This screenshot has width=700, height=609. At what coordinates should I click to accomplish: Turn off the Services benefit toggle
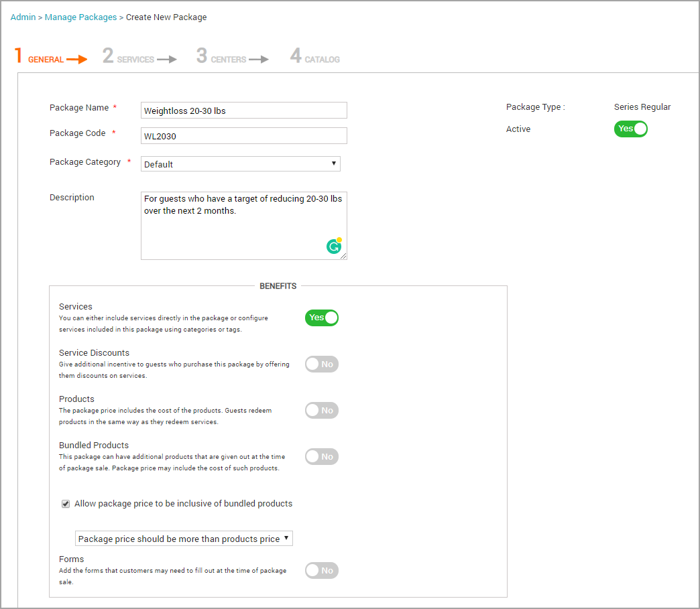click(321, 318)
